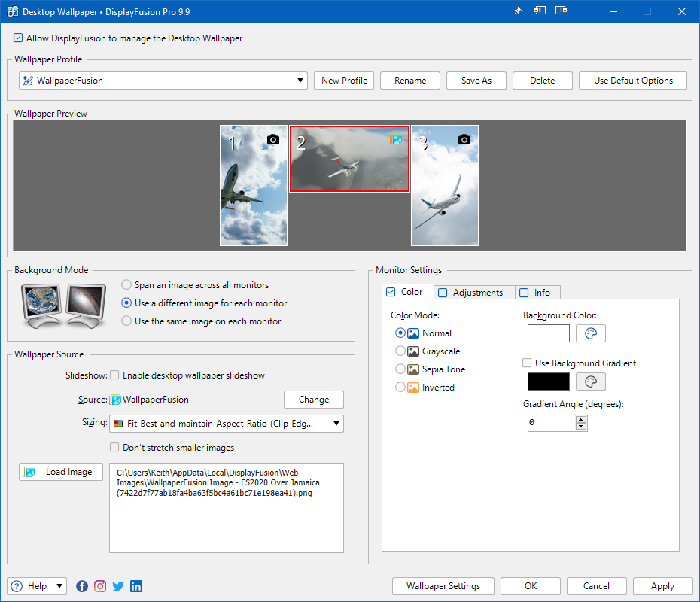Select Grayscale color mode radio button
Image resolution: width=700 pixels, height=602 pixels.
(400, 351)
